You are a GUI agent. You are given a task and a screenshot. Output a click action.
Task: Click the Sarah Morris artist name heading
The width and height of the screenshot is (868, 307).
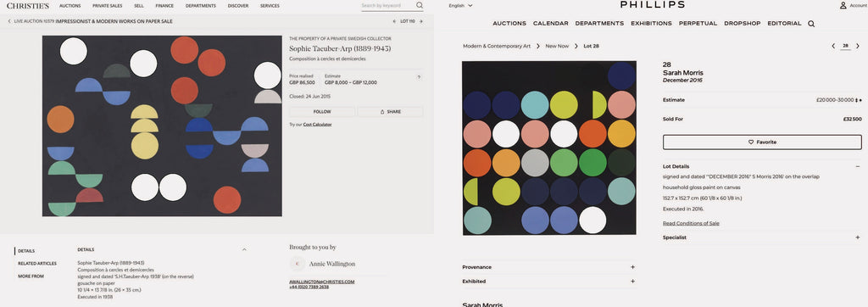[682, 73]
